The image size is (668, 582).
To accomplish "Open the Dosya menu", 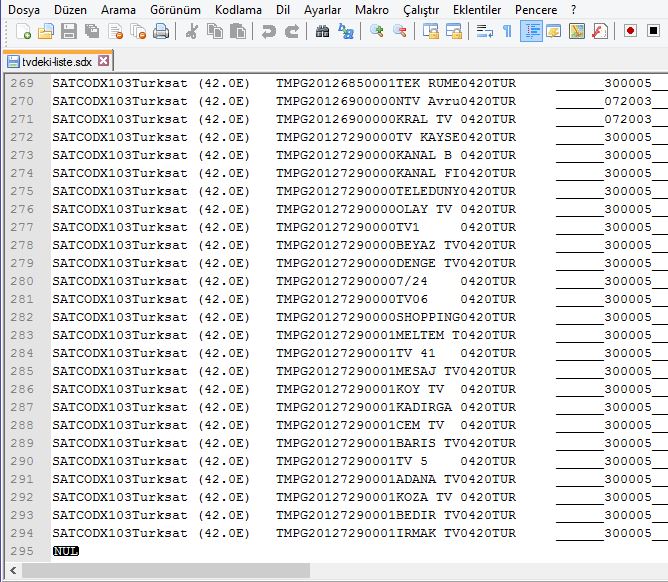I will (x=24, y=10).
